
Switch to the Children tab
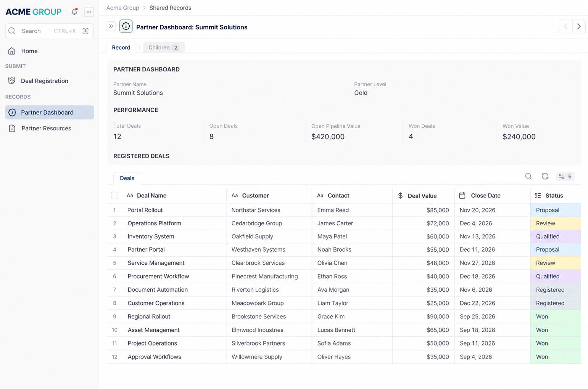point(164,47)
